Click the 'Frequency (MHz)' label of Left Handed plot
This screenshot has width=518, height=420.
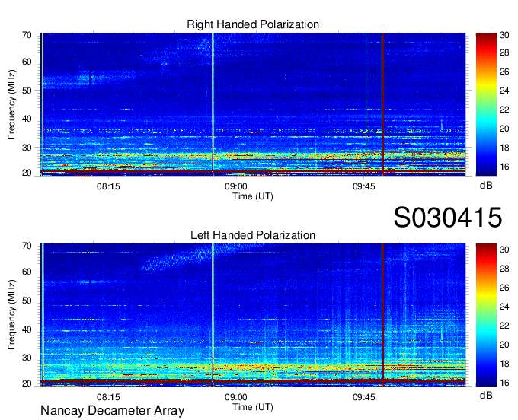click(x=11, y=315)
